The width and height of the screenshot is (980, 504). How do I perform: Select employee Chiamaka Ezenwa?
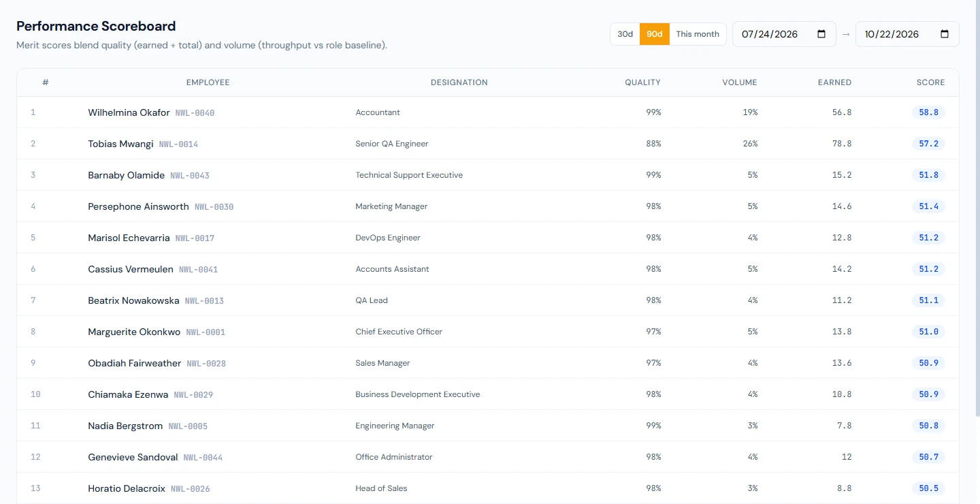click(128, 394)
